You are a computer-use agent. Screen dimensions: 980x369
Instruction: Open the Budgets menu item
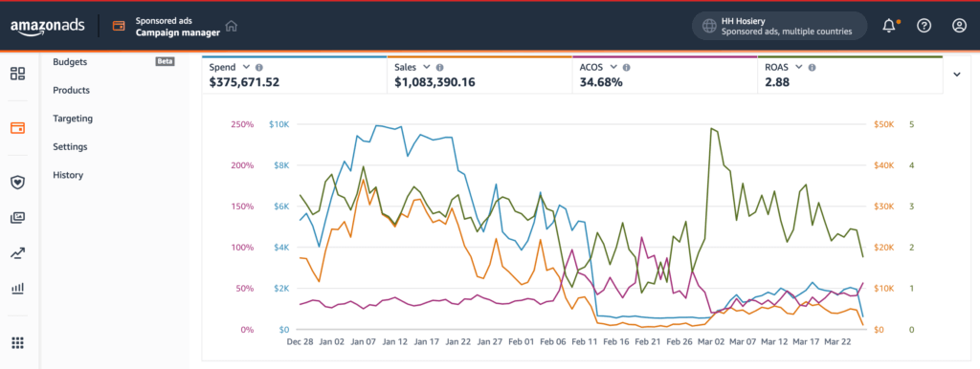(x=70, y=62)
